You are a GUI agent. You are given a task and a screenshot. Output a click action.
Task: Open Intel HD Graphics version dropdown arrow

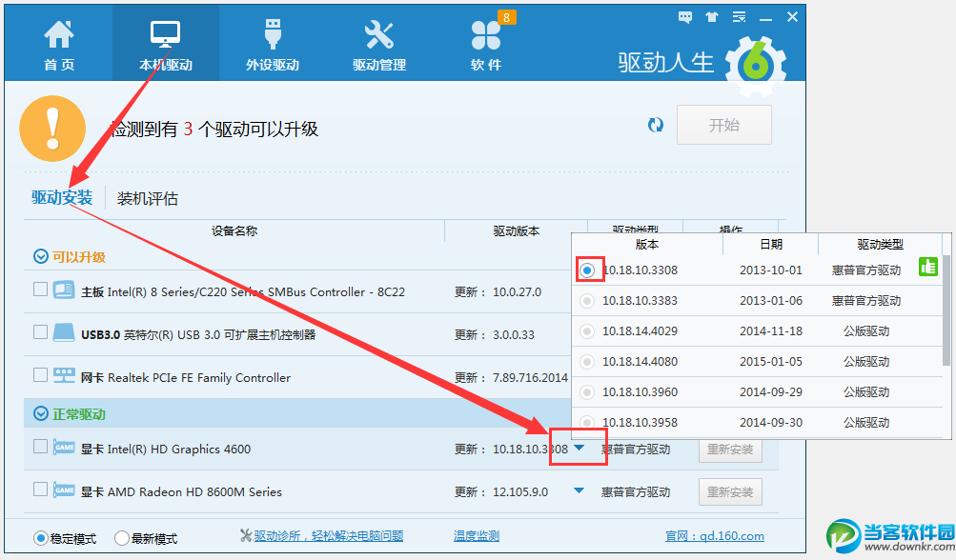tap(580, 448)
